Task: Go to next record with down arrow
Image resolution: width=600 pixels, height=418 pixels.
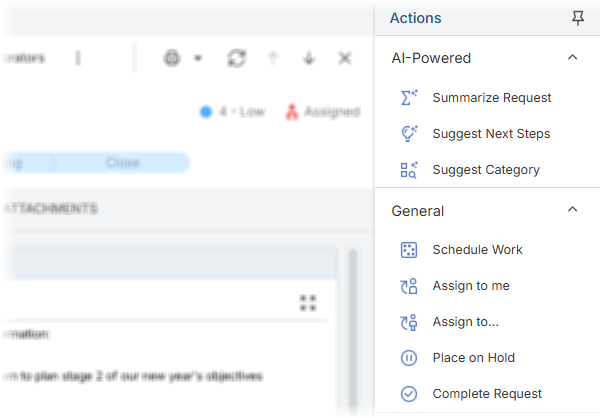Action: click(x=309, y=59)
